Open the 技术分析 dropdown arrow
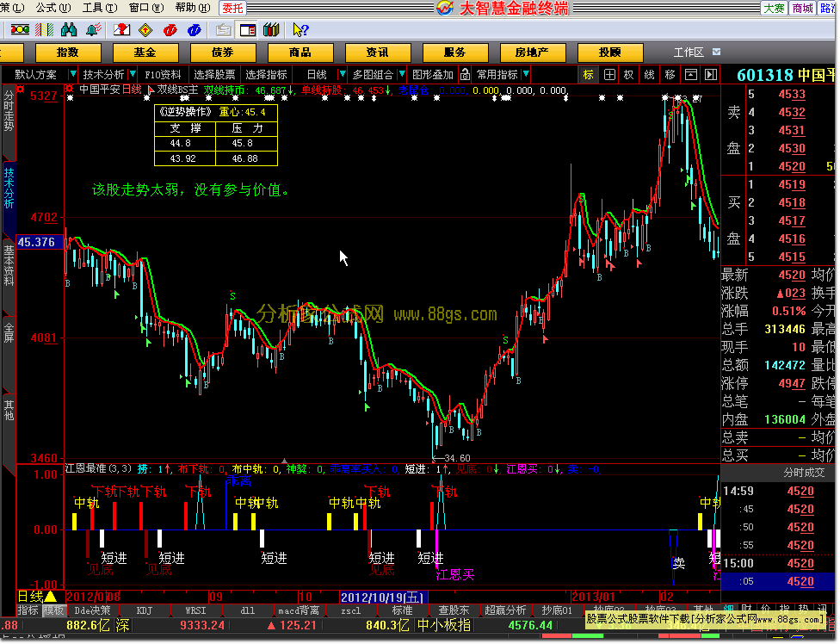 click(132, 74)
